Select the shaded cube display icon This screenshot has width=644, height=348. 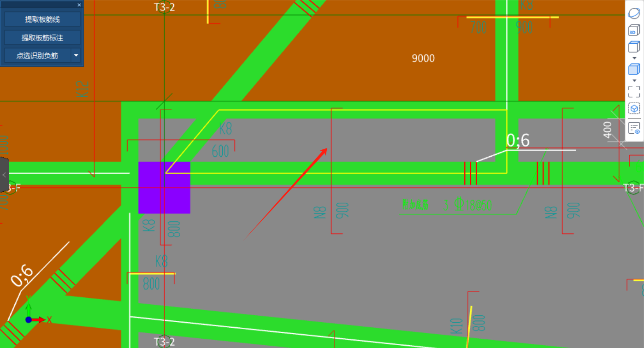(634, 69)
